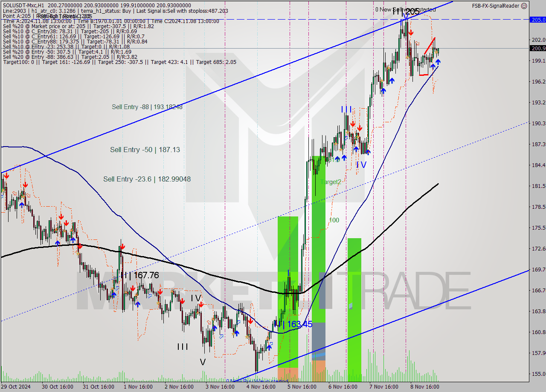
Task: Click the '6 Nov 16:00' time axis label
Action: 343,387
